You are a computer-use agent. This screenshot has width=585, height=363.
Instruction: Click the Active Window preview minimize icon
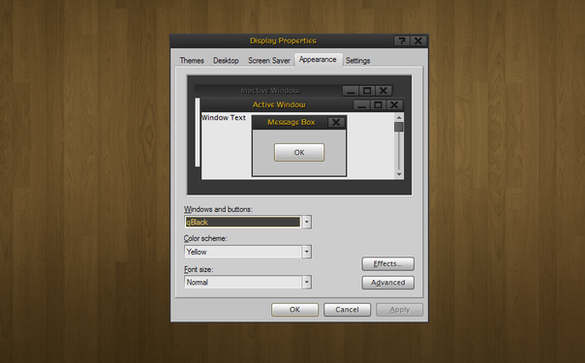[x=362, y=105]
